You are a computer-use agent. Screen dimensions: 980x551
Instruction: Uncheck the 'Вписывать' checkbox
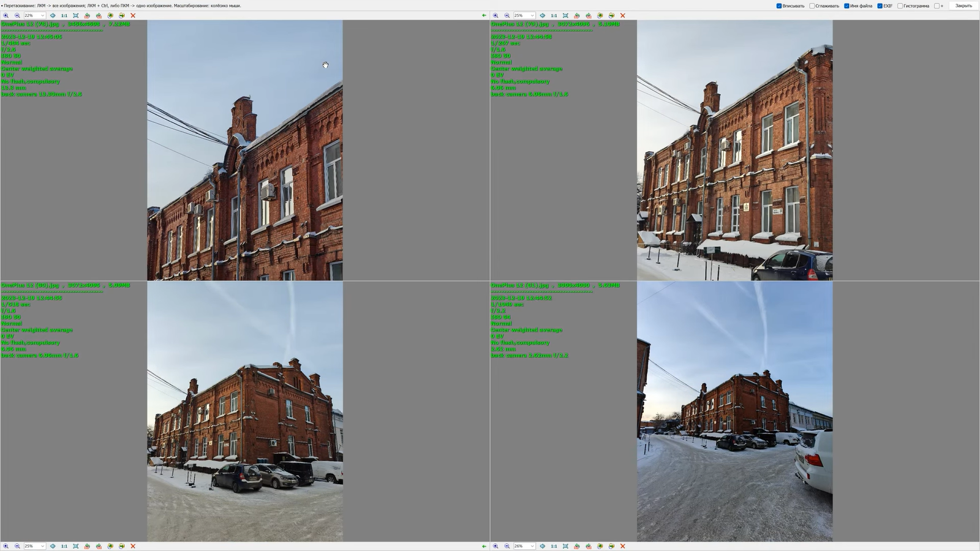point(779,6)
